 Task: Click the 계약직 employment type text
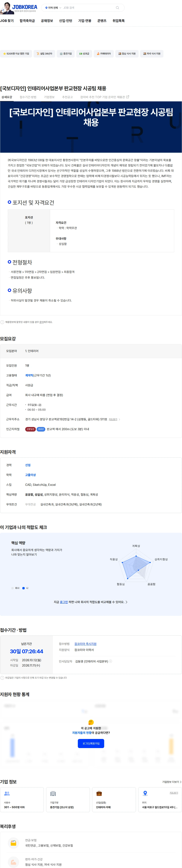29,375
